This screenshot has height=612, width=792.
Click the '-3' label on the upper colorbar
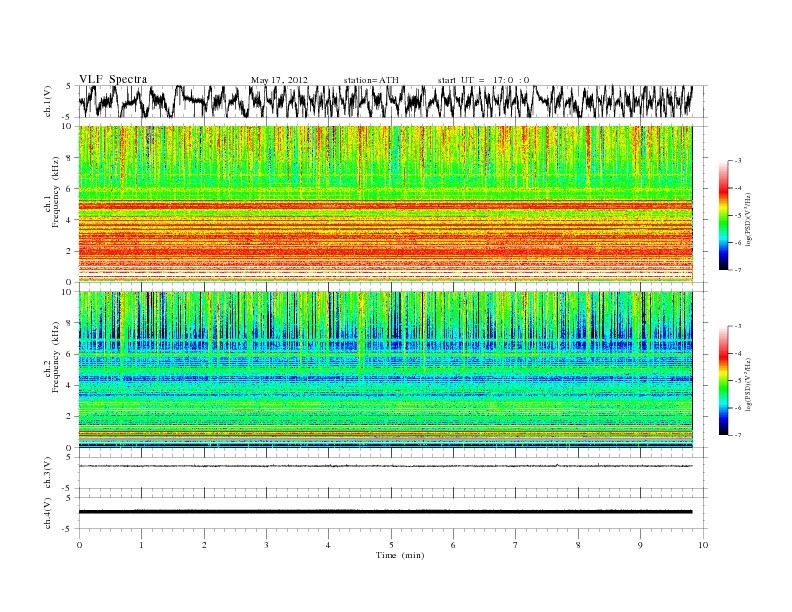pos(738,161)
